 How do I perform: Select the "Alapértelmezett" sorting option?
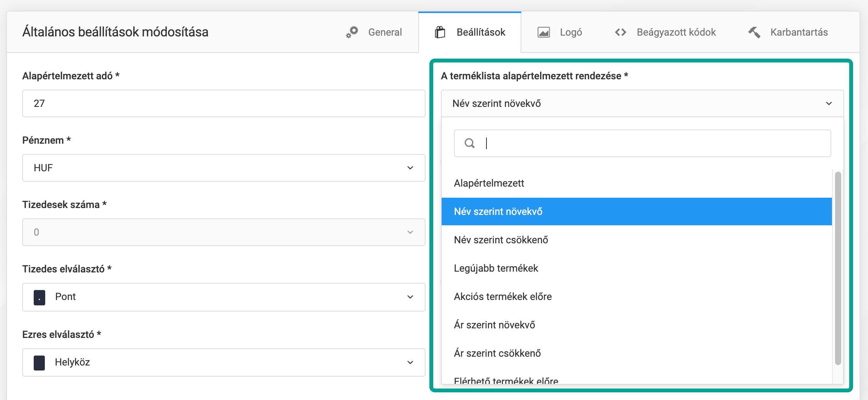pos(489,183)
